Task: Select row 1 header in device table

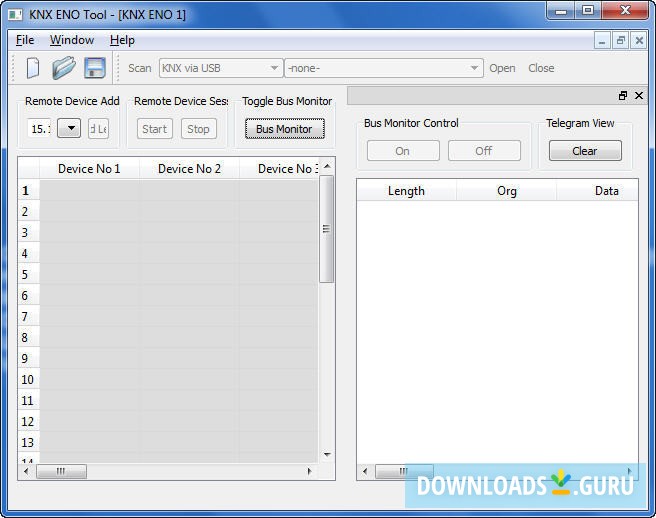Action: (28, 190)
